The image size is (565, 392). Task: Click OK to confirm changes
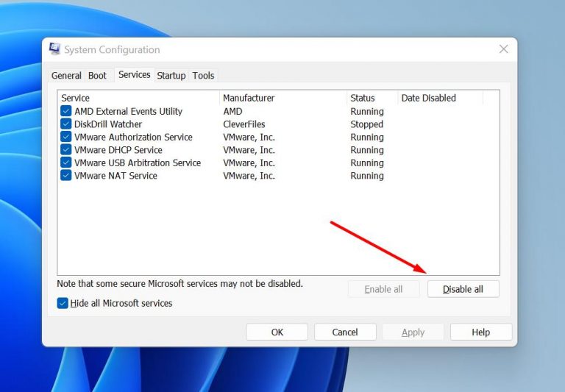tap(277, 332)
